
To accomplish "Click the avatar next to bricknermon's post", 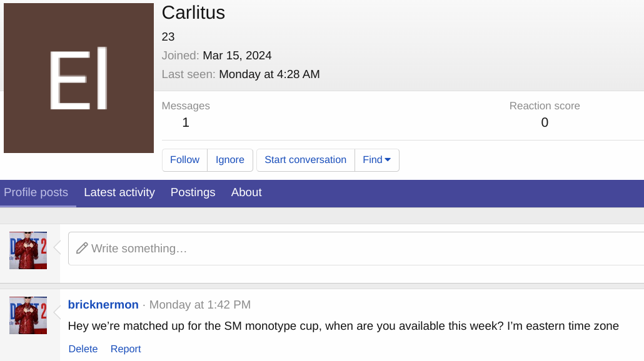I will [x=28, y=315].
